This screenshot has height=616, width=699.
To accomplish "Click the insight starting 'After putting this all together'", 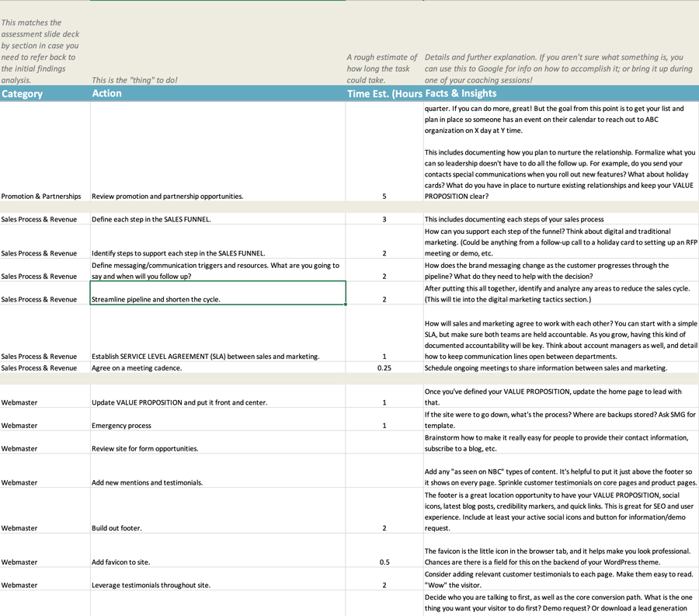I will (561, 294).
